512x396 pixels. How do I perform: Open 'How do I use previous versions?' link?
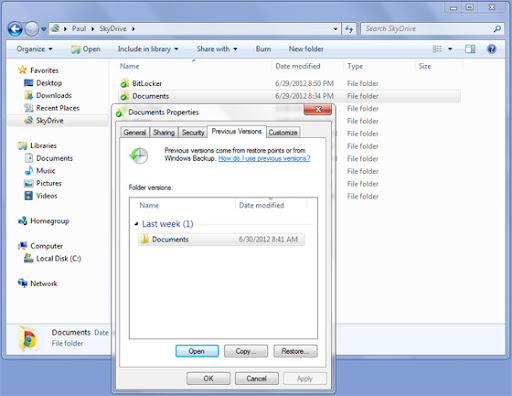pos(264,158)
